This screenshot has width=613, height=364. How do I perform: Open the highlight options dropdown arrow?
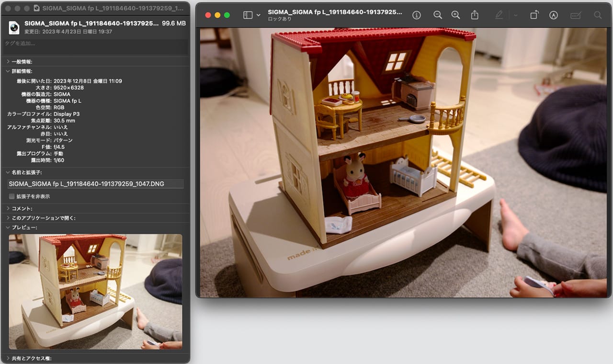(516, 15)
